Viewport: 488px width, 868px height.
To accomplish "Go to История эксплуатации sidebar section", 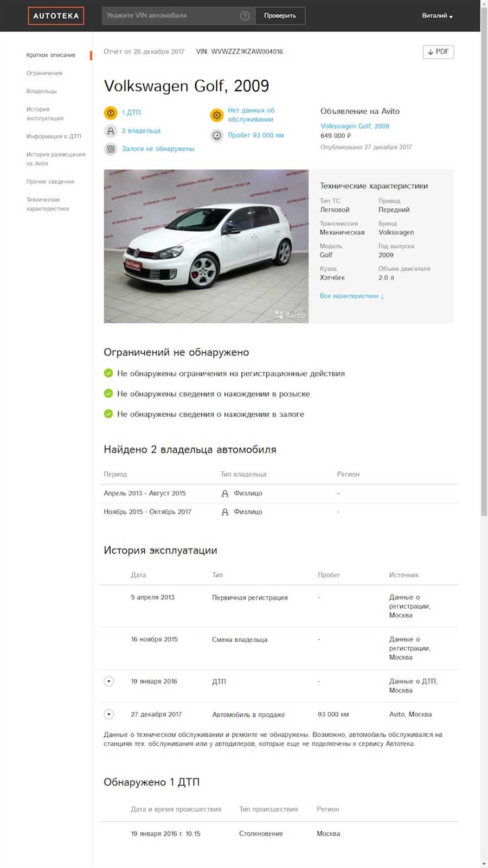I will (45, 114).
